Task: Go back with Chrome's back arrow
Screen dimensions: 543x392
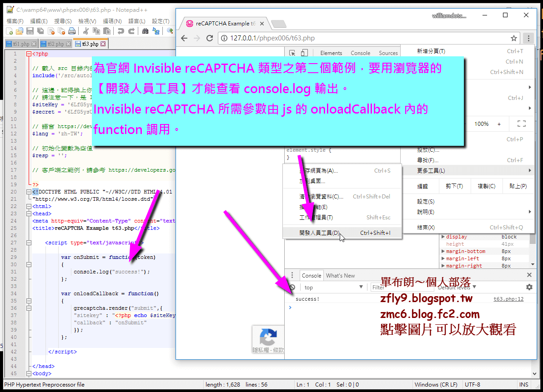Action: click(x=184, y=38)
